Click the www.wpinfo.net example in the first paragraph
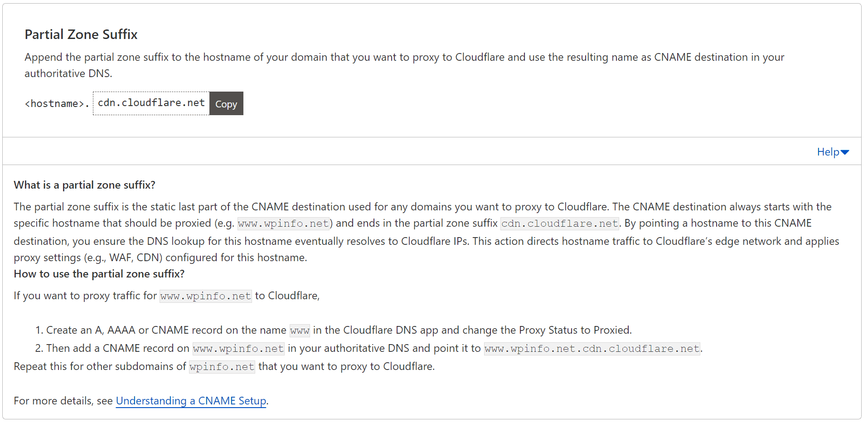The width and height of the screenshot is (868, 428). pyautogui.click(x=283, y=223)
